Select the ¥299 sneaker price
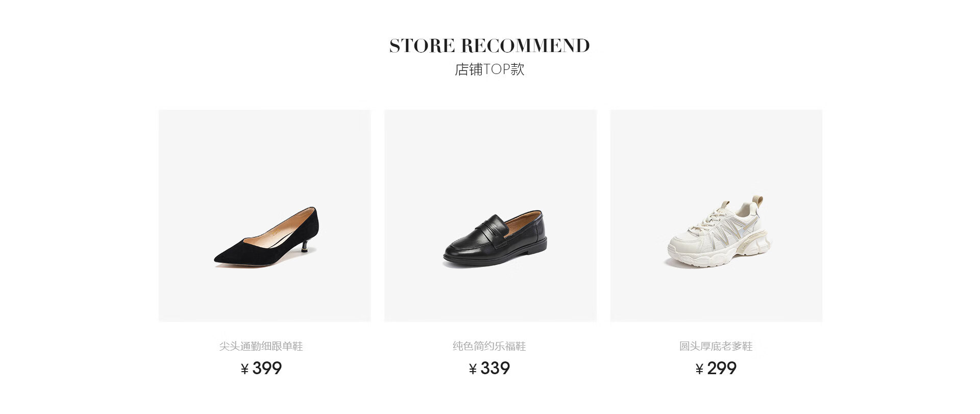This screenshot has width=980, height=414. (716, 368)
